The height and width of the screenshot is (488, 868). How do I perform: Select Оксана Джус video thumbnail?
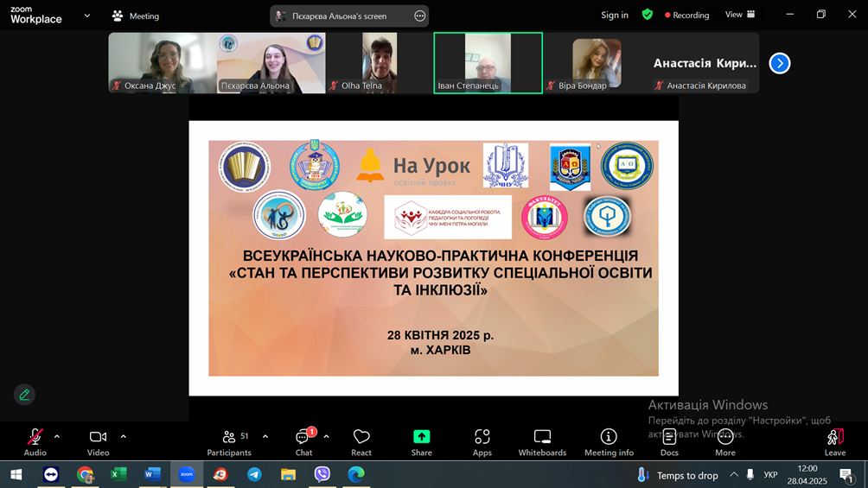pos(163,62)
